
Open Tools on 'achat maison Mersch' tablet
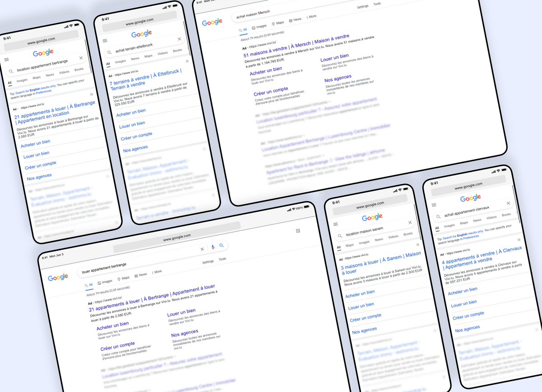377,4
